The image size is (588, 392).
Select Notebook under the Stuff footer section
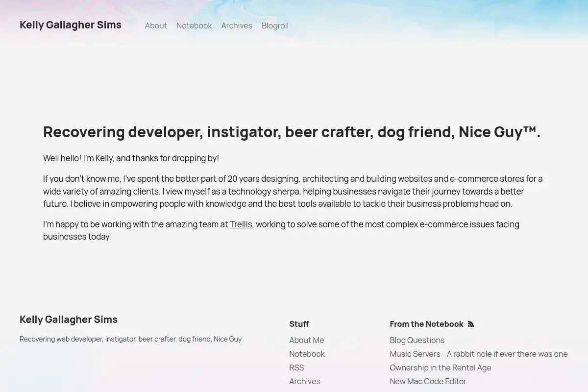[307, 354]
